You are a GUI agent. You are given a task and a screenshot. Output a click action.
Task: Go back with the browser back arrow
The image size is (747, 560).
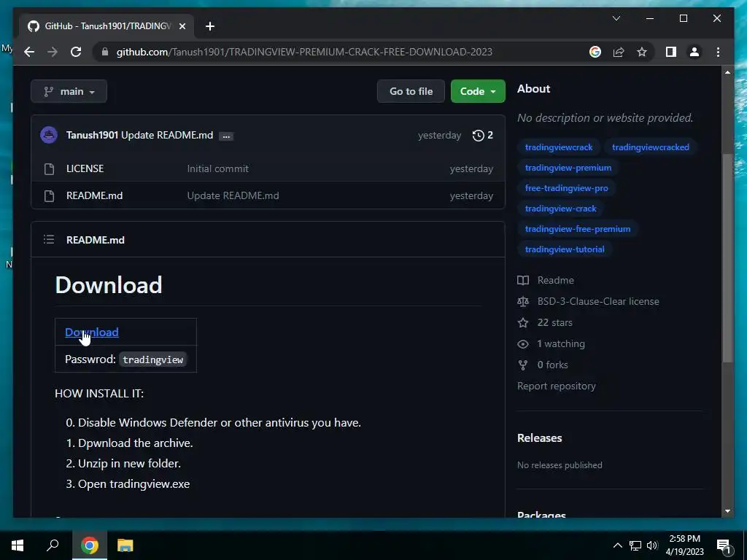click(29, 52)
